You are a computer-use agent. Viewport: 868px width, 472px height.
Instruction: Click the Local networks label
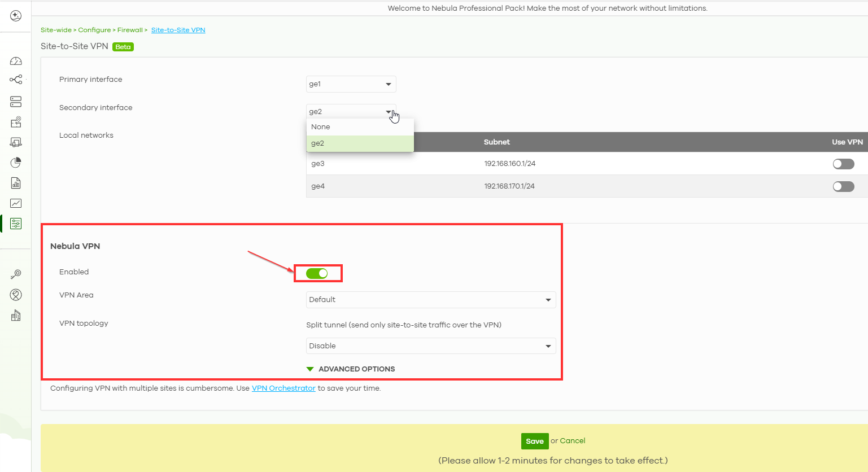[86, 136]
